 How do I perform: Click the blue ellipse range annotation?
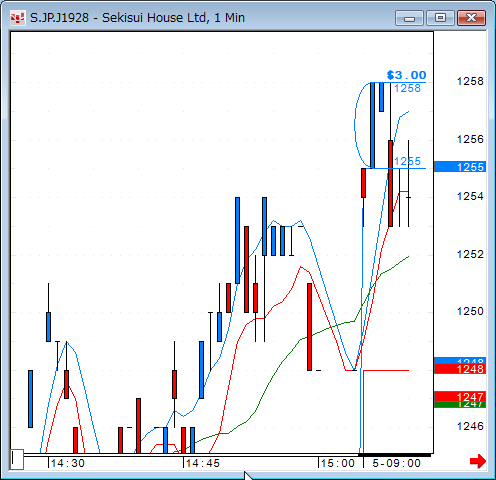pos(355,125)
